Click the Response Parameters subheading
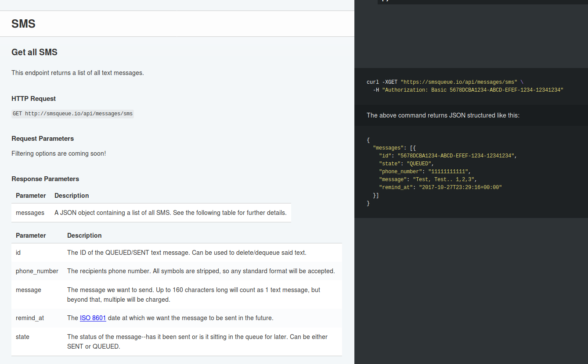 [45, 179]
